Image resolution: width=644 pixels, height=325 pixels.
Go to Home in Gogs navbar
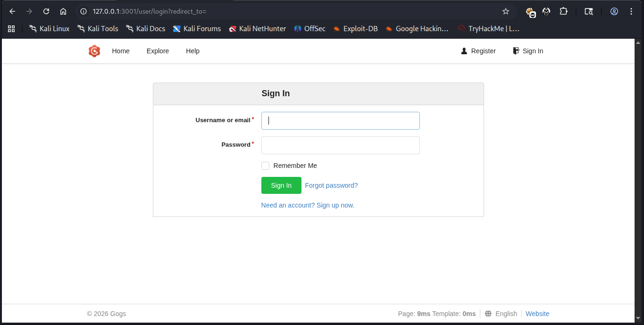(x=121, y=51)
